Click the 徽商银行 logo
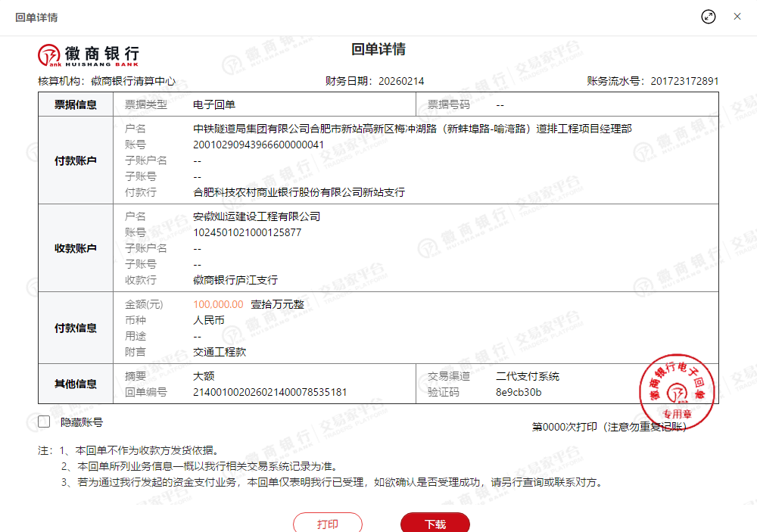This screenshot has width=757, height=532. pyautogui.click(x=89, y=54)
